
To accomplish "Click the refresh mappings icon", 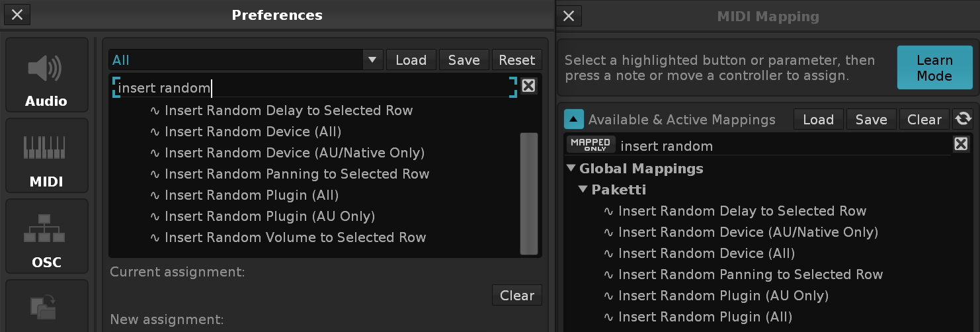I will (963, 119).
